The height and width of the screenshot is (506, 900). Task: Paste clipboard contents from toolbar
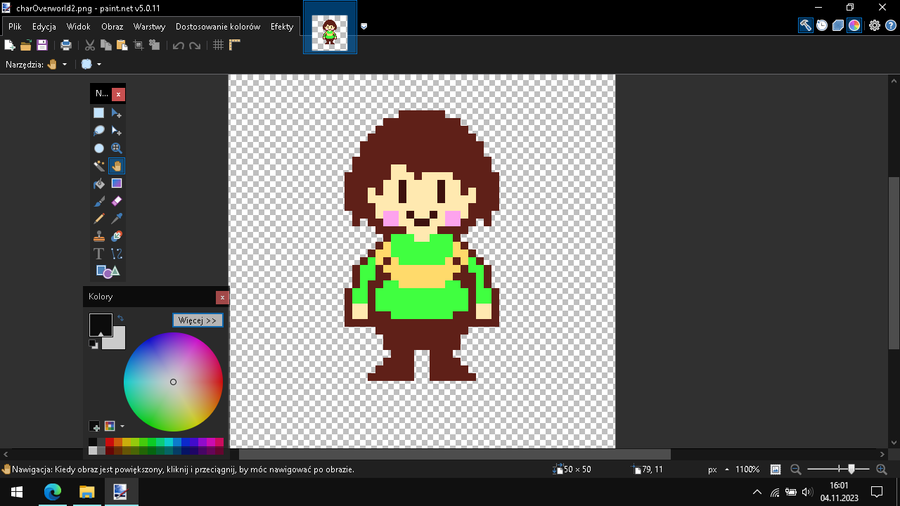tap(122, 45)
